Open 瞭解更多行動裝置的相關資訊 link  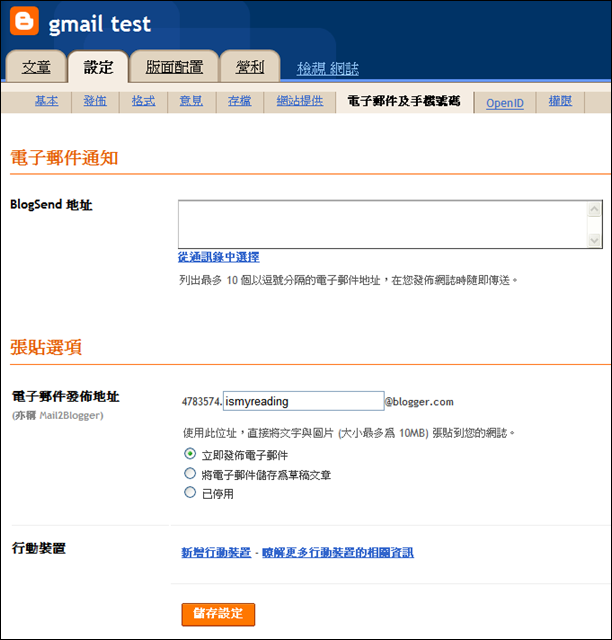tap(338, 552)
